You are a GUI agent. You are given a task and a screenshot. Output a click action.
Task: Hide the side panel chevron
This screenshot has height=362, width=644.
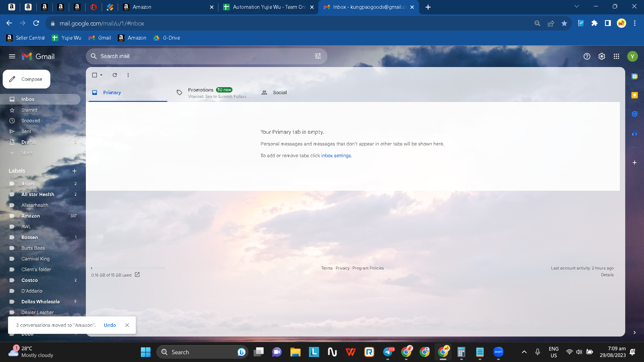pos(635,333)
